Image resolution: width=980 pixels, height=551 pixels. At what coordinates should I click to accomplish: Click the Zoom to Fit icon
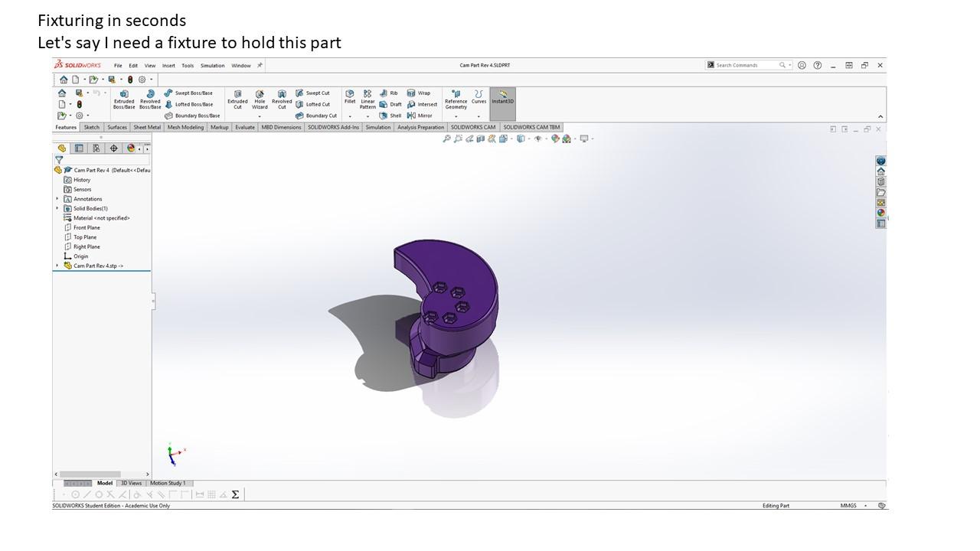coord(446,139)
